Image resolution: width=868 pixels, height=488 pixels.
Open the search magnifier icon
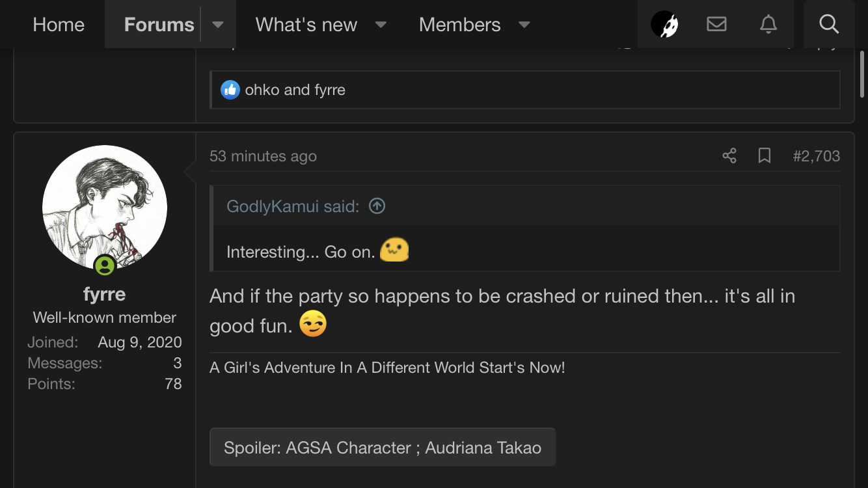[828, 25]
